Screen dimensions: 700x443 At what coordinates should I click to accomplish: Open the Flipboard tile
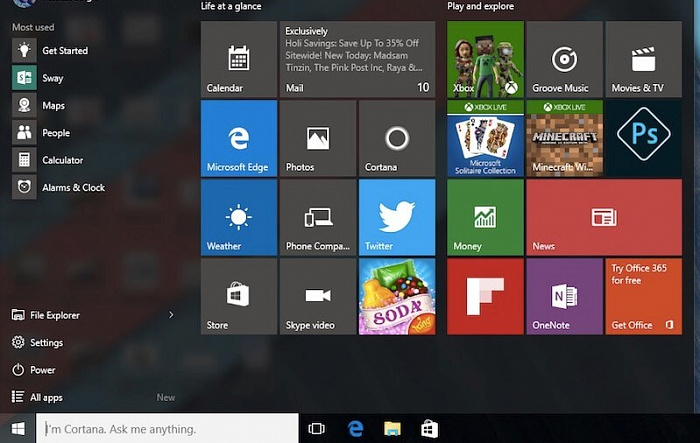pyautogui.click(x=485, y=296)
